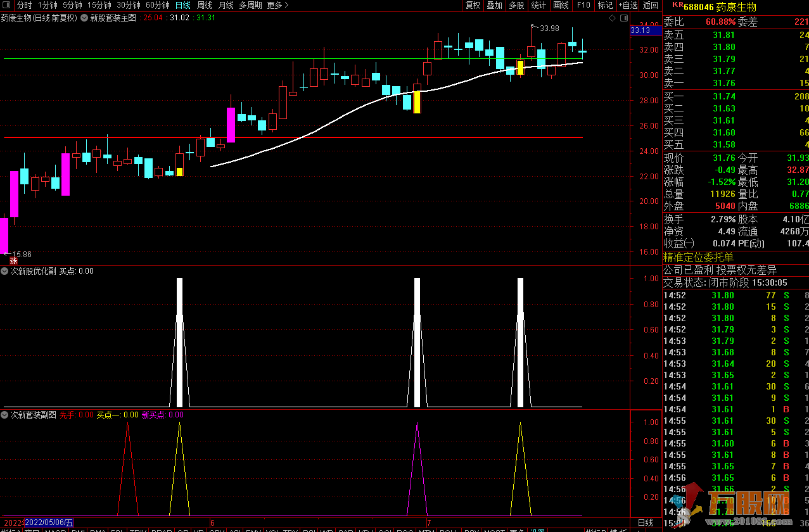Activate the 画线 drawing tool
The image size is (809, 532).
click(561, 5)
